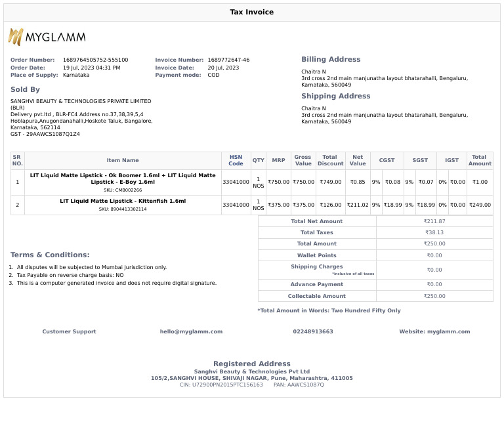Click row 1 total amount ₹1.00
The width and height of the screenshot is (504, 441).
[x=480, y=182]
